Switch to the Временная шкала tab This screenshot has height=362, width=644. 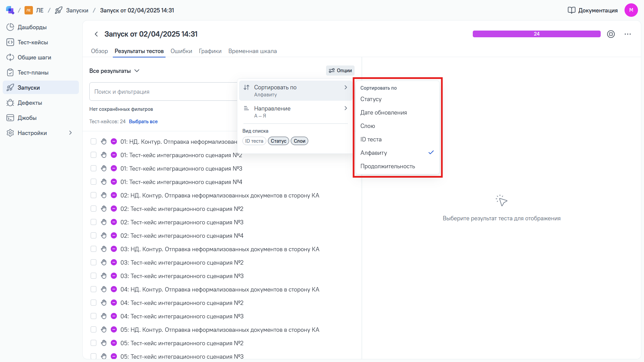(252, 51)
